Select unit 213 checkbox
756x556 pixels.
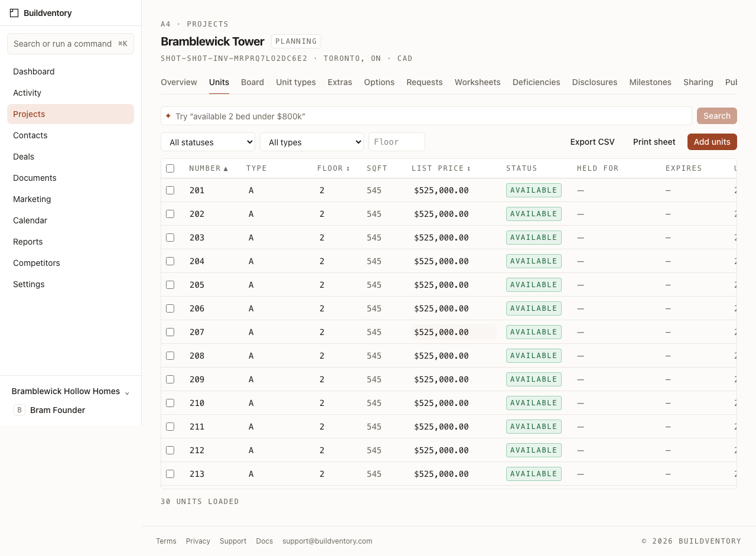170,474
